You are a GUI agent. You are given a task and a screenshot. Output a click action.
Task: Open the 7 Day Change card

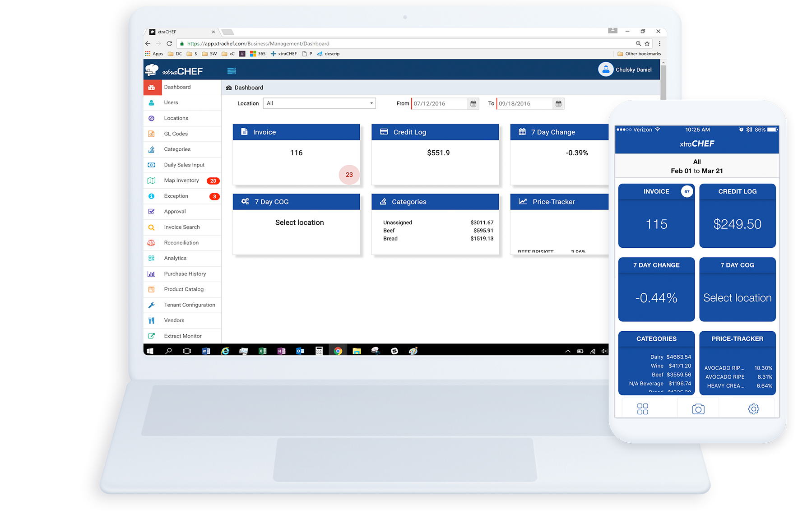tap(560, 154)
